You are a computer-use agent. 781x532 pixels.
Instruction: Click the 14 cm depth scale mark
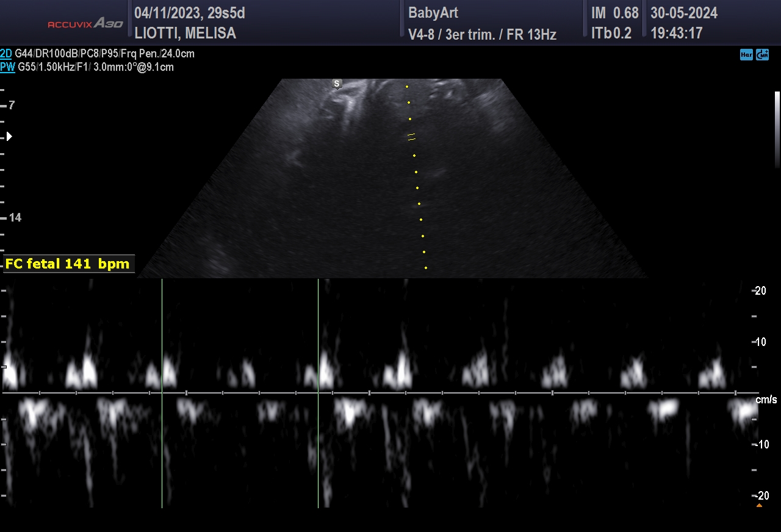point(15,218)
